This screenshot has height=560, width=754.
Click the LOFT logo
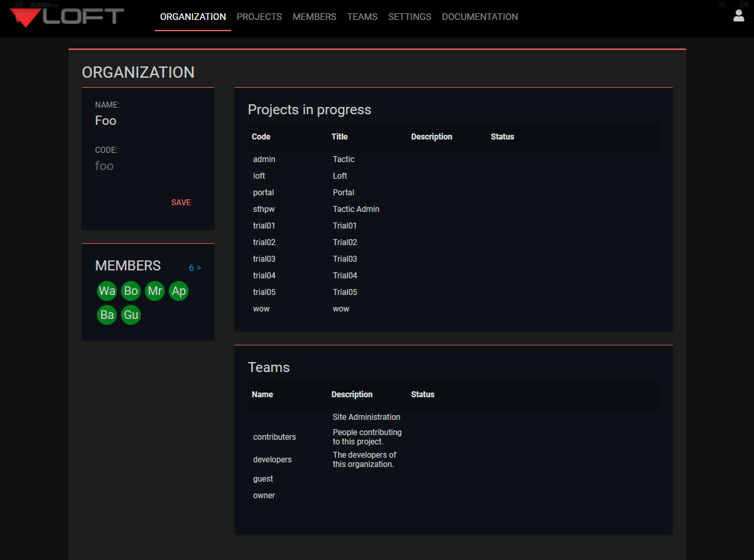(67, 17)
